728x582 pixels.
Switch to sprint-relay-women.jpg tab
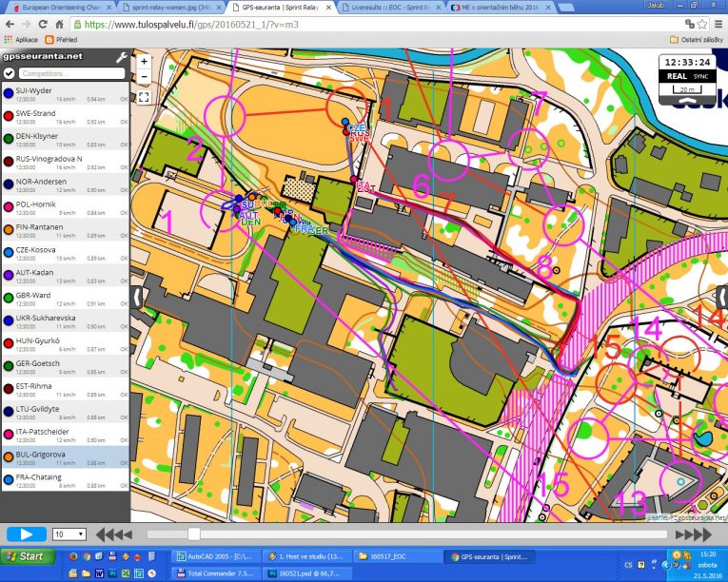(x=171, y=8)
